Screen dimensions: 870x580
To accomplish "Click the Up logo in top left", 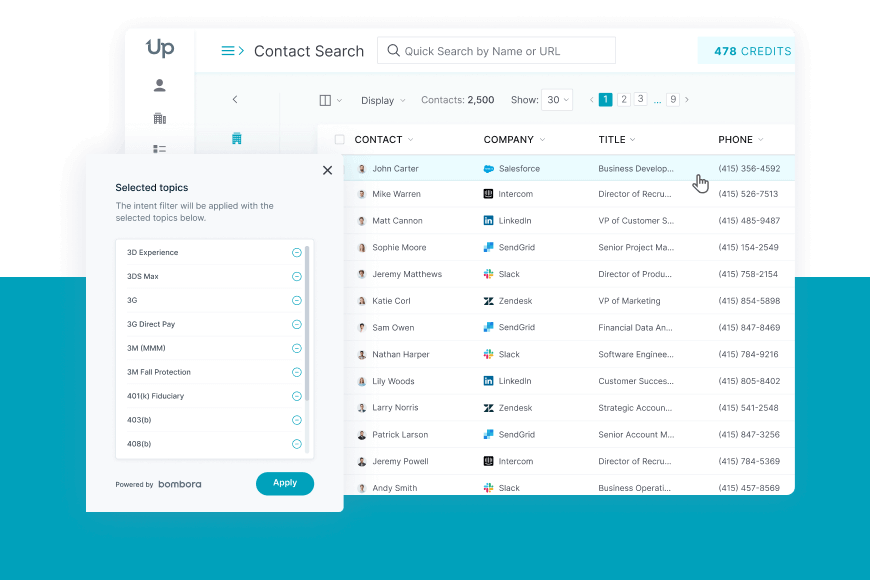I will [159, 47].
